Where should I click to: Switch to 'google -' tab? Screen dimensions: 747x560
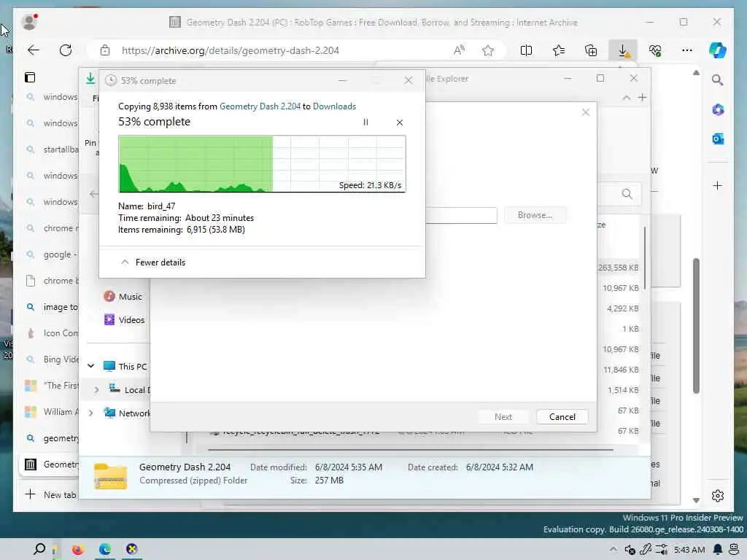(x=50, y=254)
